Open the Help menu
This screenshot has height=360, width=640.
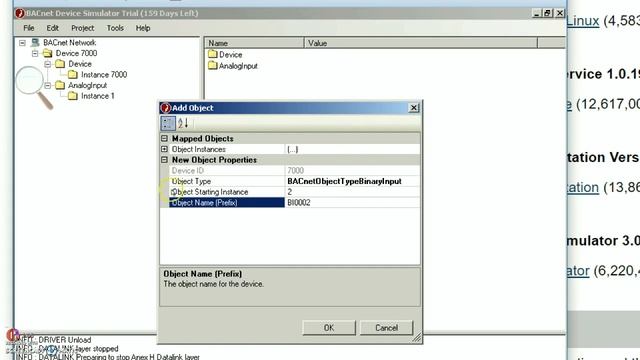click(x=143, y=28)
